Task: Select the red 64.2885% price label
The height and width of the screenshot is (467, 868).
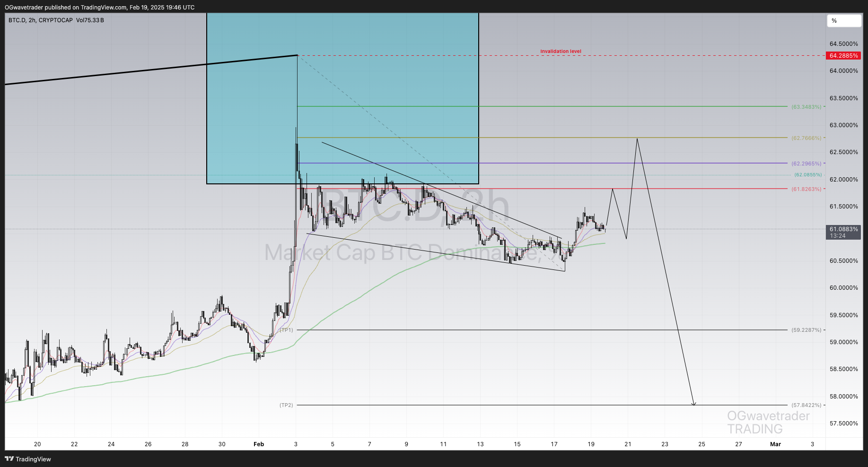Action: point(843,56)
